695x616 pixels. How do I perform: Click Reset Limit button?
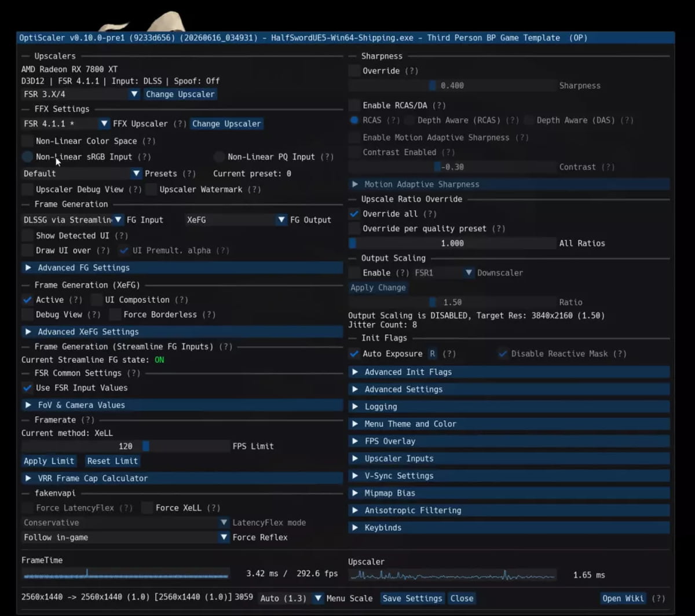tap(112, 461)
